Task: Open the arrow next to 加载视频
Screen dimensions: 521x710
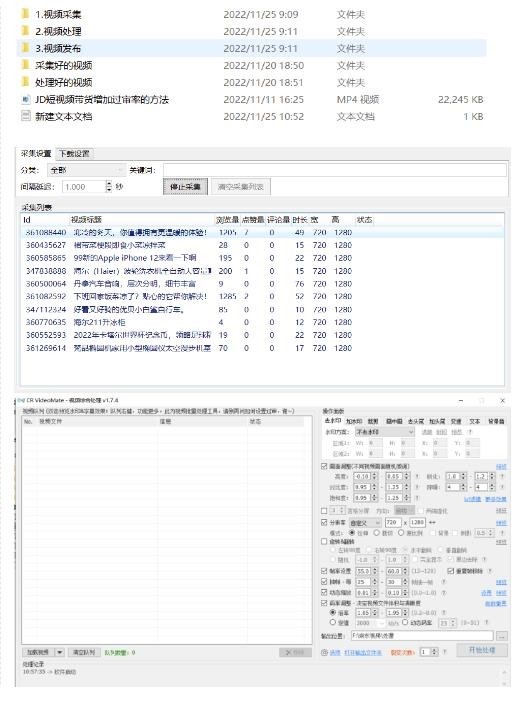Action: 60,652
